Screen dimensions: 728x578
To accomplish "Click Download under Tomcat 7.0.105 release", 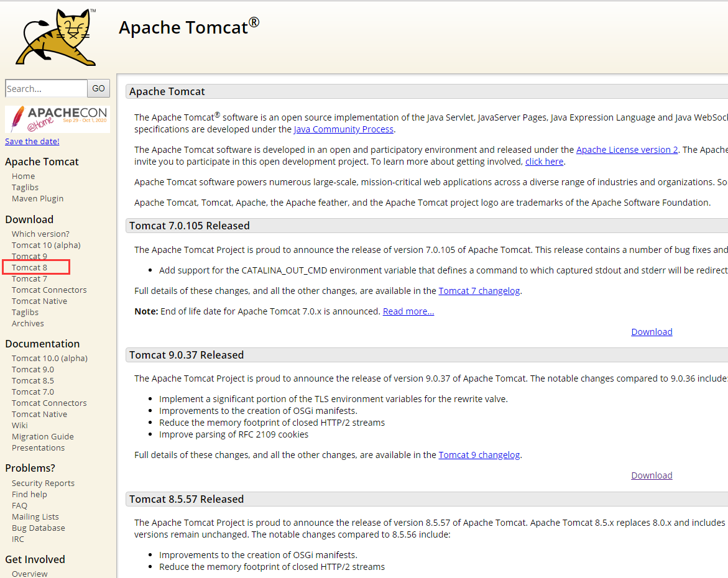I will (652, 331).
